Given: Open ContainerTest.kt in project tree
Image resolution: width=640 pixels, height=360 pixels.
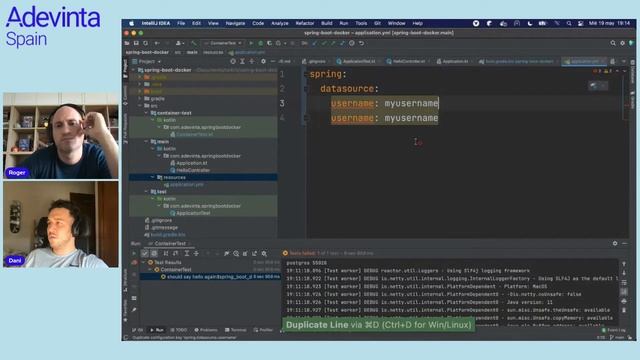Looking at the screenshot, I should click(191, 134).
